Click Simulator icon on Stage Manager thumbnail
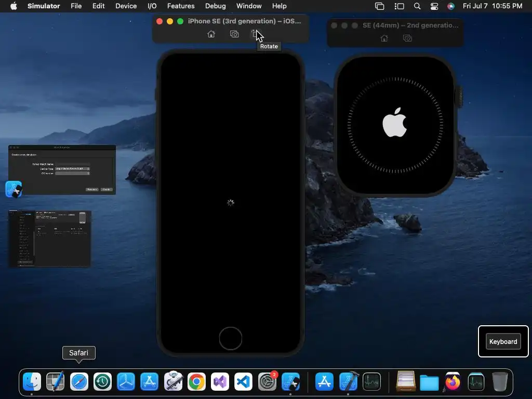 (14, 189)
